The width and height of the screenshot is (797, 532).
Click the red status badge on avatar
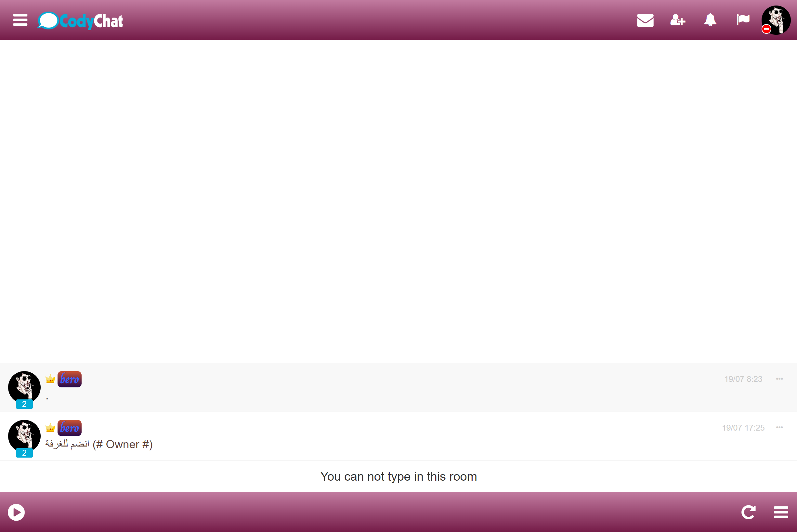click(x=766, y=30)
